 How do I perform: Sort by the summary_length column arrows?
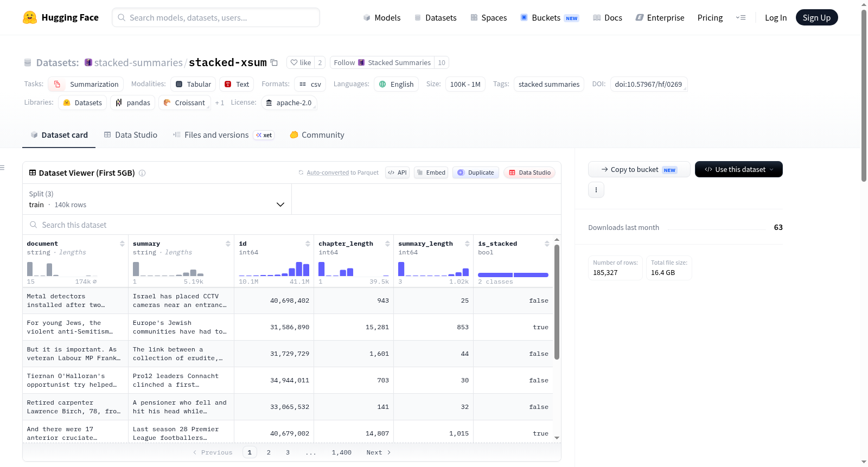pos(467,244)
